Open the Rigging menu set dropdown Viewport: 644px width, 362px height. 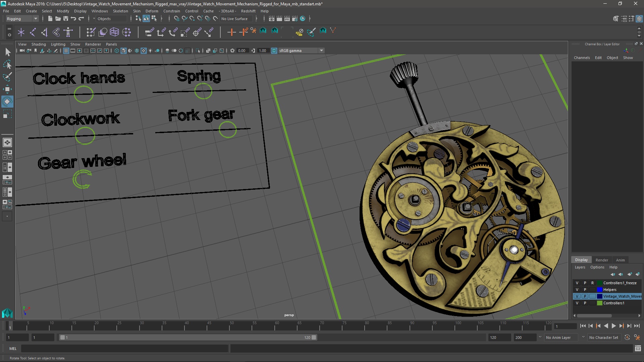click(x=22, y=19)
